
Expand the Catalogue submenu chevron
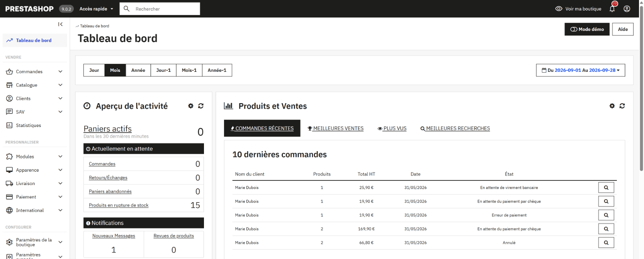60,85
